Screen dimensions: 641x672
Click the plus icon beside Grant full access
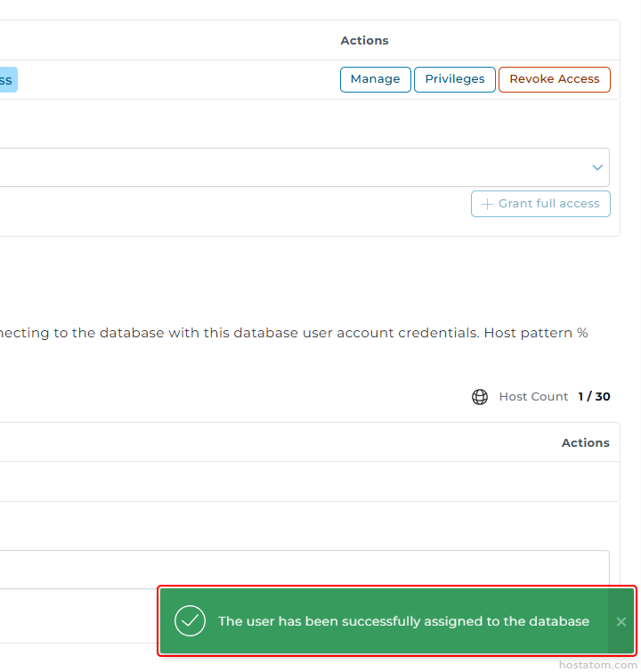point(487,204)
